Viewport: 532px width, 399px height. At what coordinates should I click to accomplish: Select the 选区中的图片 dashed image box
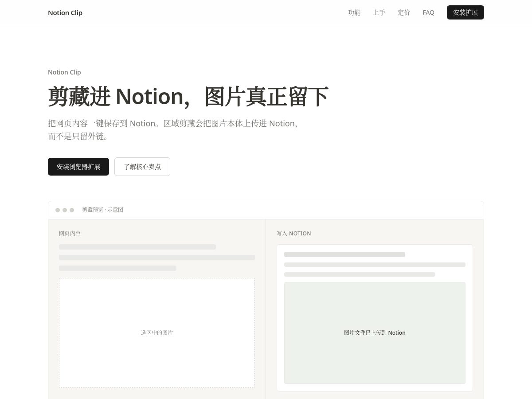tap(157, 333)
